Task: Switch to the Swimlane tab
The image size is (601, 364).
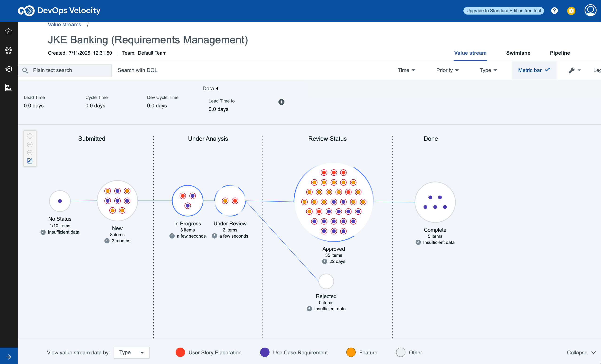Action: pyautogui.click(x=518, y=53)
